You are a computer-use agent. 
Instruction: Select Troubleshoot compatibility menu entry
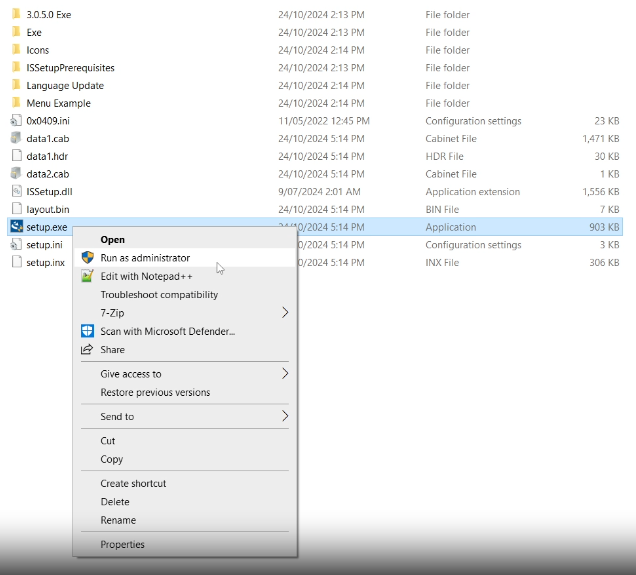point(159,295)
